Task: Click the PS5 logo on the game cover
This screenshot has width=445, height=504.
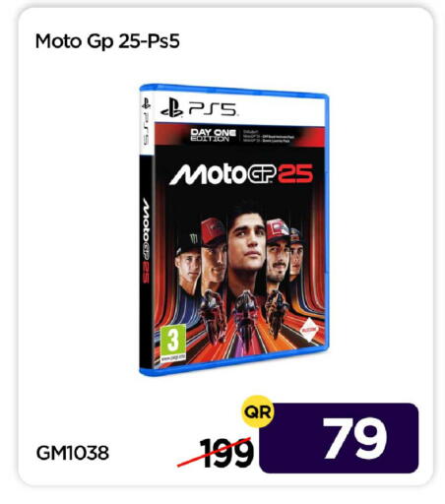Action: 198,108
